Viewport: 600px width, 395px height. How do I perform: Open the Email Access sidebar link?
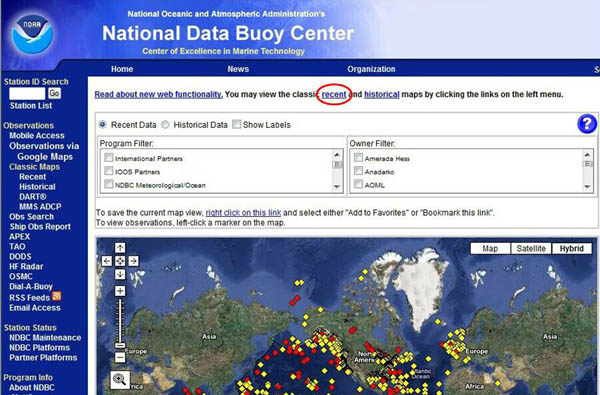click(x=35, y=308)
